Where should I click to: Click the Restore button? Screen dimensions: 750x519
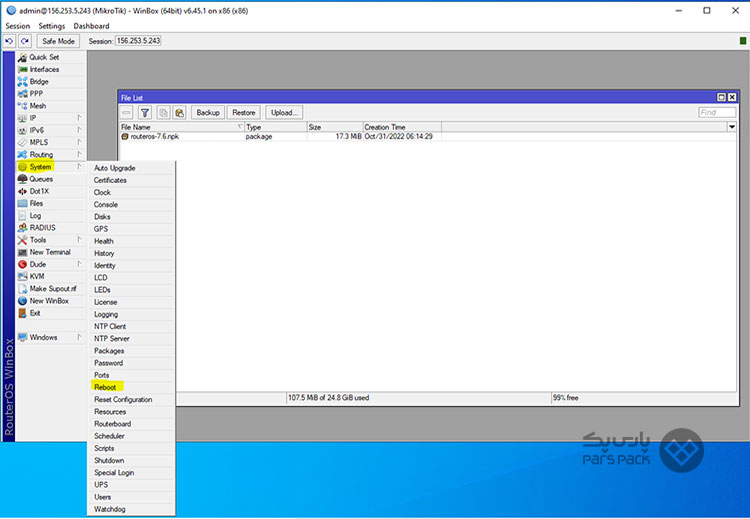click(244, 113)
